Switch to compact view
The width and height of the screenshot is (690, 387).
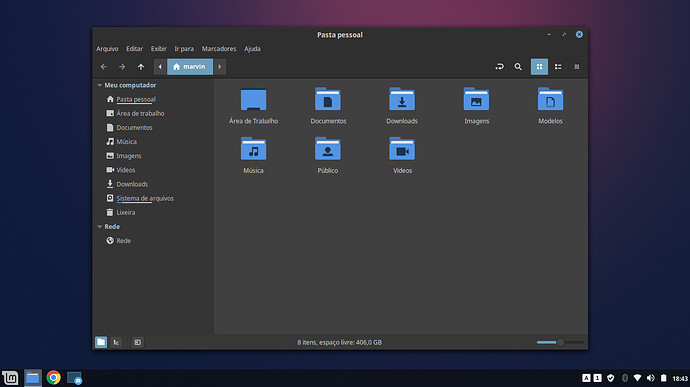coord(576,67)
